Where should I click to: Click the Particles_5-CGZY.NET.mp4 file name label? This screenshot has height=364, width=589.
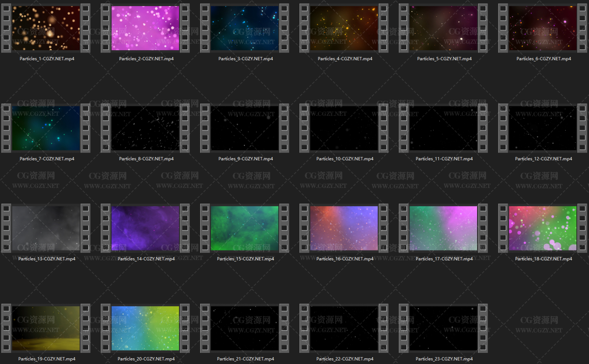pos(444,59)
